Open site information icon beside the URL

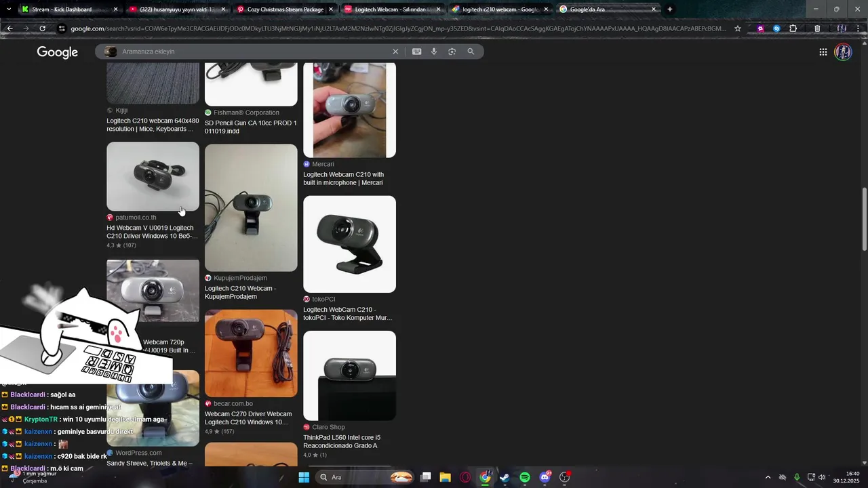click(x=62, y=28)
